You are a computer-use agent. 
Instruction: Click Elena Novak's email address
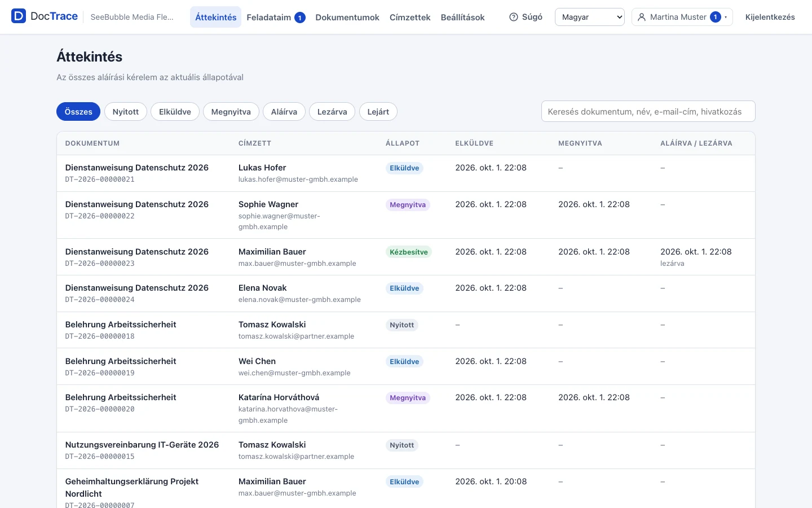click(299, 300)
